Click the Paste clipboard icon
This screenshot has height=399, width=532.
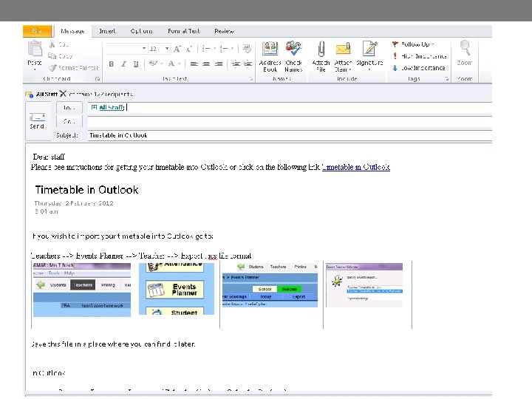[34, 49]
